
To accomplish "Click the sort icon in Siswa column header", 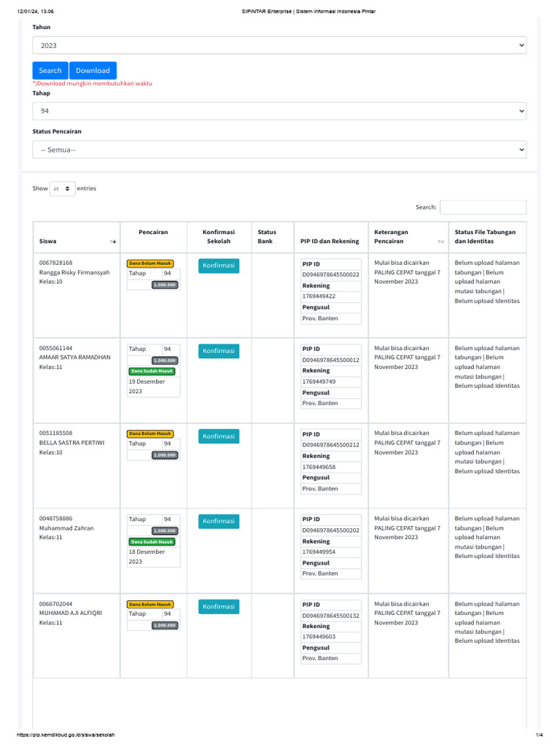I will tap(112, 241).
